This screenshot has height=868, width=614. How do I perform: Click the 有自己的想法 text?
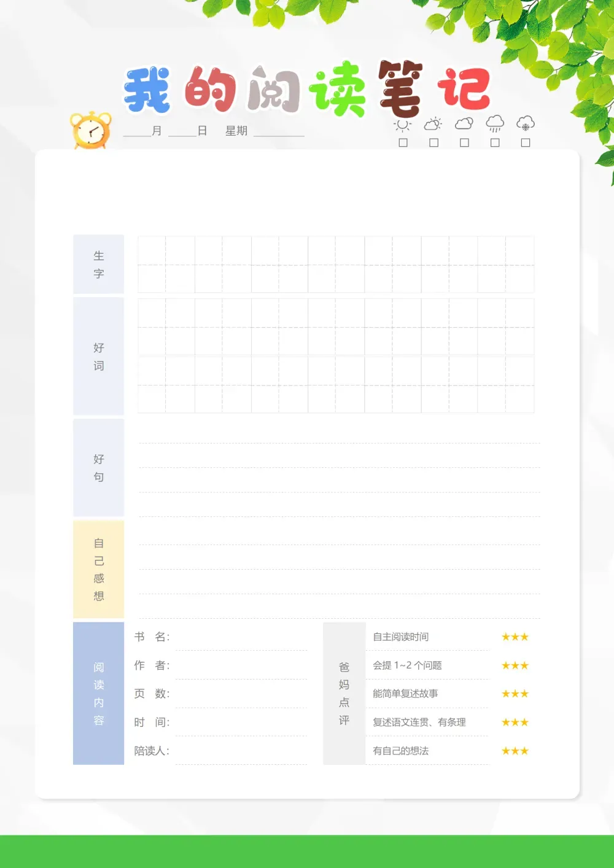pyautogui.click(x=401, y=751)
